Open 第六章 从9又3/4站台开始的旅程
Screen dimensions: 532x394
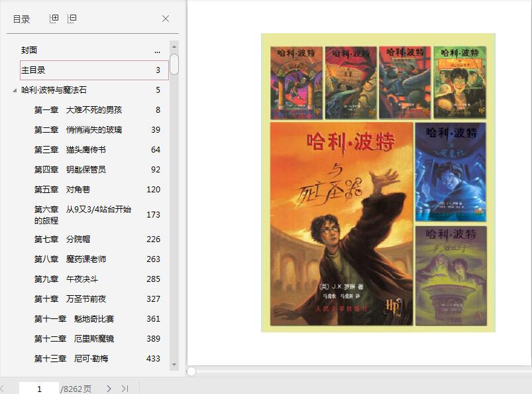82,214
